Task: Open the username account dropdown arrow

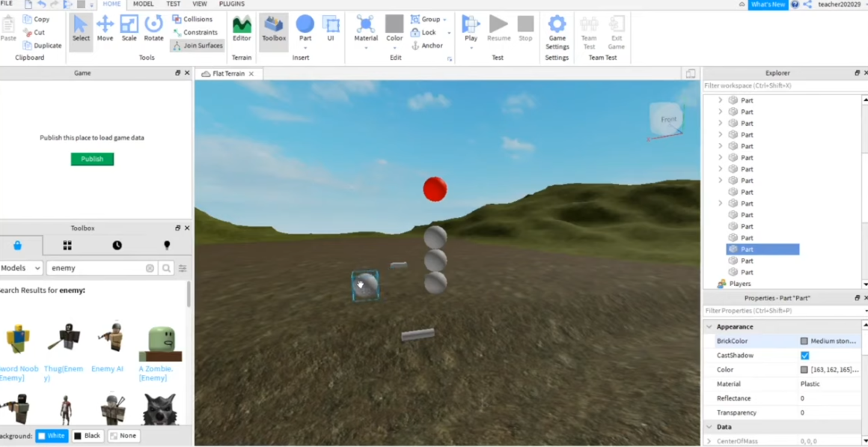Action: tap(865, 4)
